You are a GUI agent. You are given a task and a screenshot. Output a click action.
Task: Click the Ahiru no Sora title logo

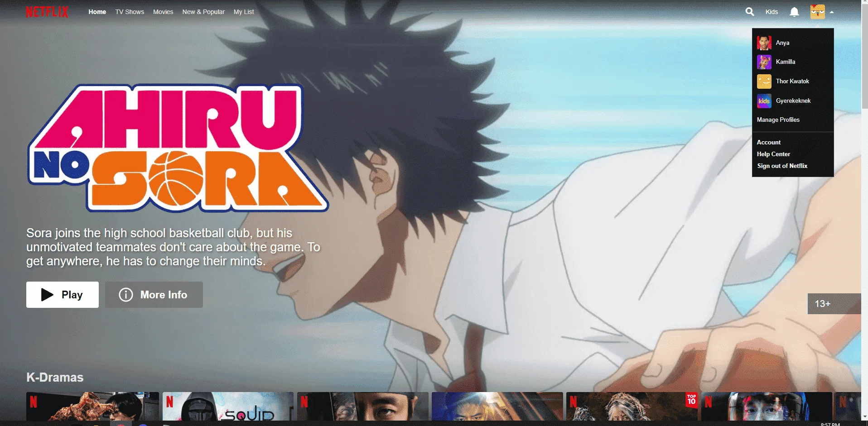tap(178, 148)
